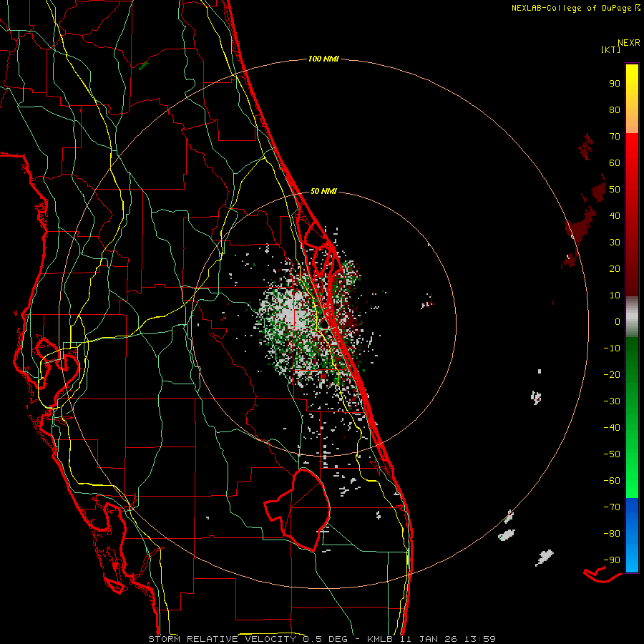Click the [KT] units label
This screenshot has height=644, width=644.
[611, 49]
